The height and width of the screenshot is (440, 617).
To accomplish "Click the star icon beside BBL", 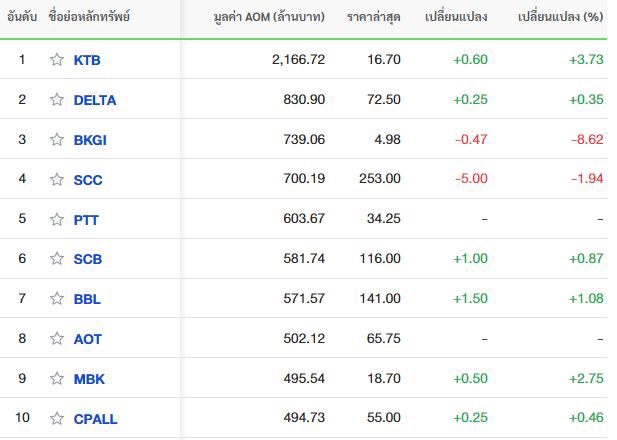I will [57, 299].
